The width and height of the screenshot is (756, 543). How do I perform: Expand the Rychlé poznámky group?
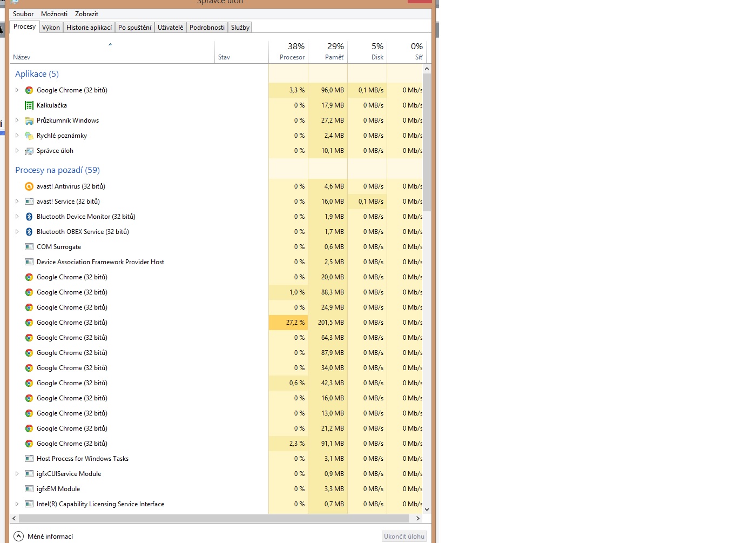[17, 136]
